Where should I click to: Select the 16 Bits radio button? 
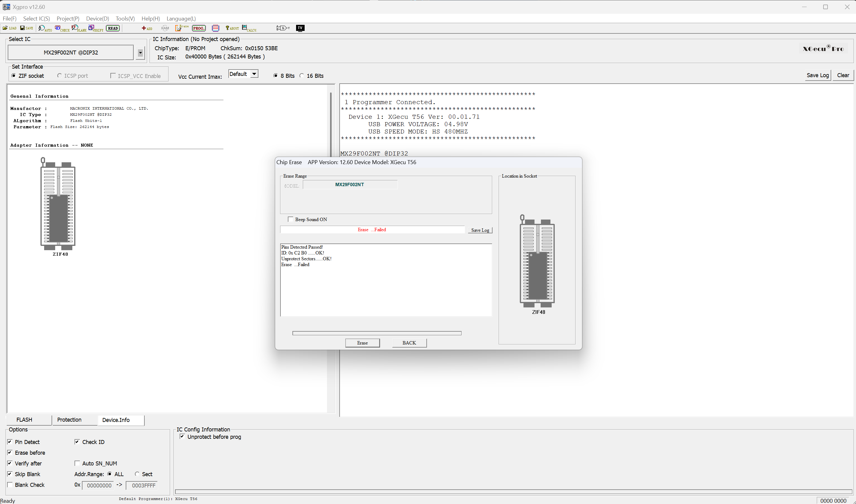click(x=302, y=75)
